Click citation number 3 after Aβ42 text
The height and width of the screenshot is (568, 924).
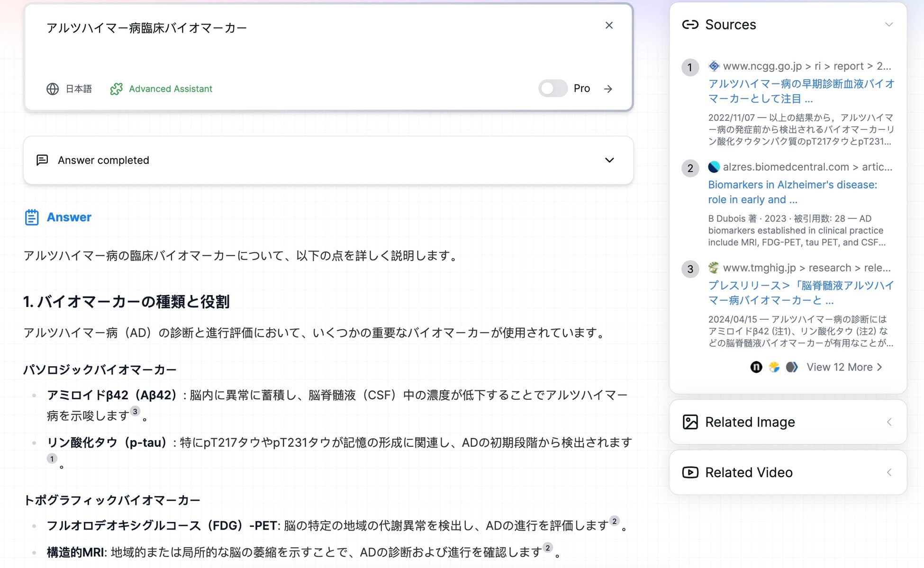[x=135, y=411]
